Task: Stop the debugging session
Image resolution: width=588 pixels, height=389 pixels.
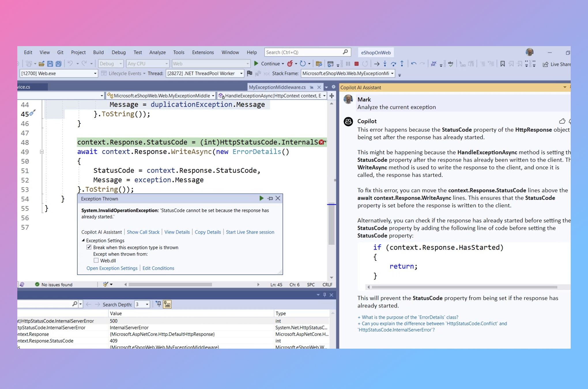Action: 357,63
